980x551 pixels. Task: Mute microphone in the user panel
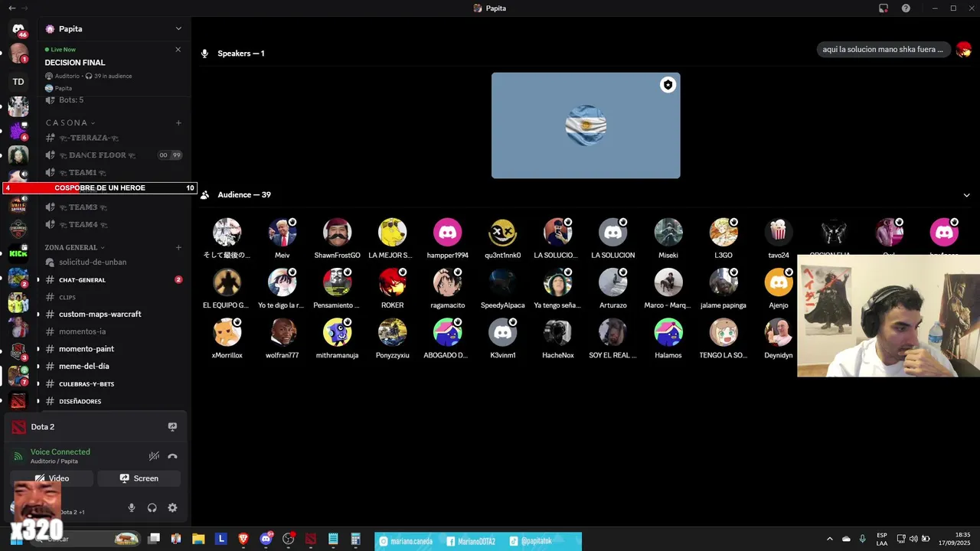tap(132, 507)
